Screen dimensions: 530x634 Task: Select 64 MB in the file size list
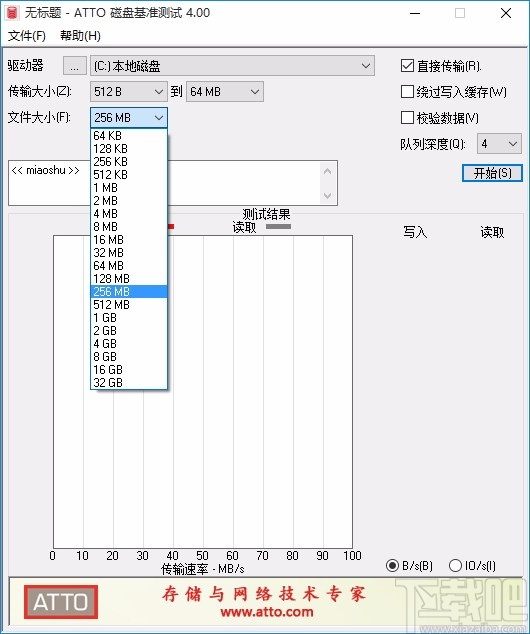(x=129, y=266)
